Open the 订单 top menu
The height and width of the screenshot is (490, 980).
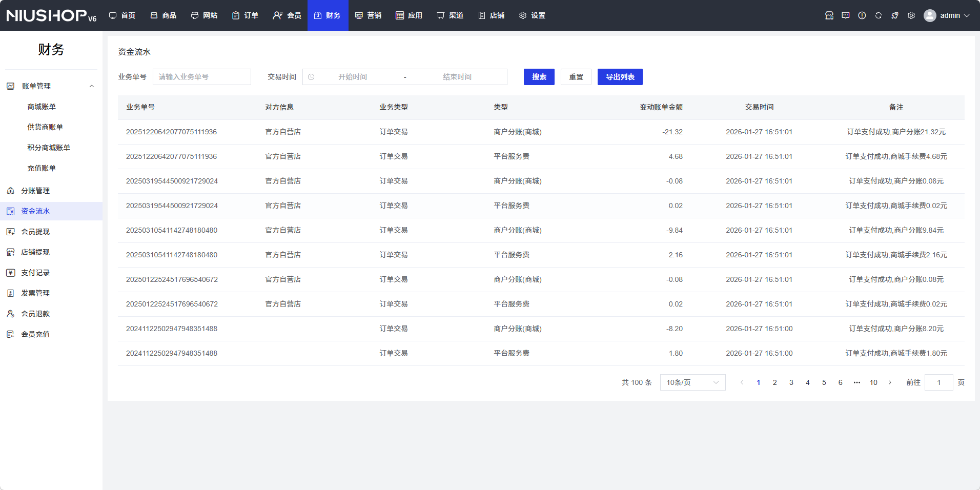pyautogui.click(x=245, y=15)
